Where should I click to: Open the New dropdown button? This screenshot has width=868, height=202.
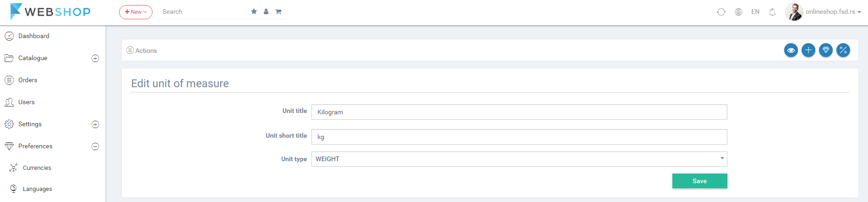tap(136, 12)
